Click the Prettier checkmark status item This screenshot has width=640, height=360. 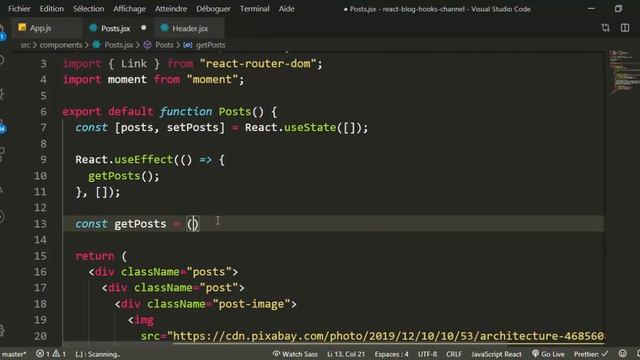point(591,354)
